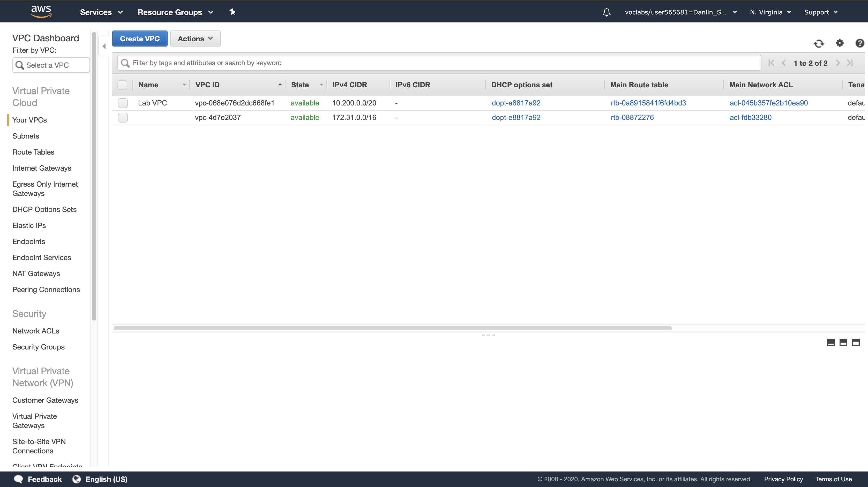
Task: Open the Services menu
Action: pos(101,12)
